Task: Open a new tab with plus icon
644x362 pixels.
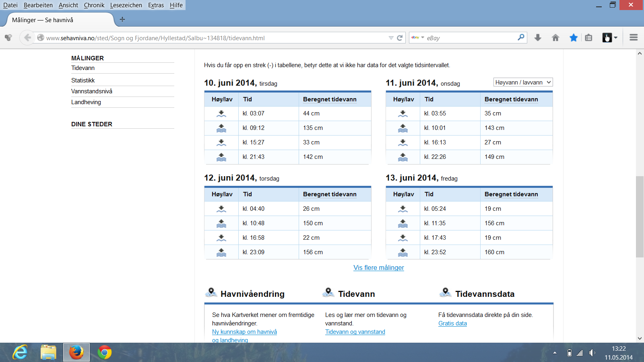Action: [x=122, y=19]
